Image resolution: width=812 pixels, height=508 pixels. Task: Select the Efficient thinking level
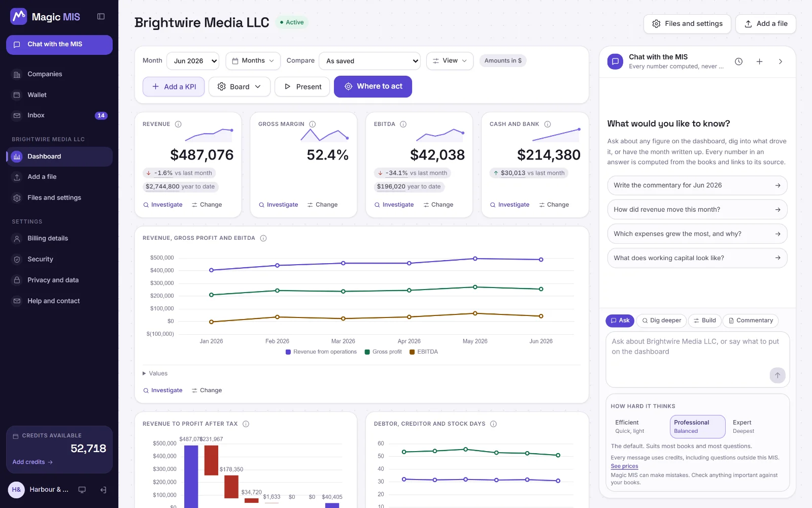click(x=639, y=427)
